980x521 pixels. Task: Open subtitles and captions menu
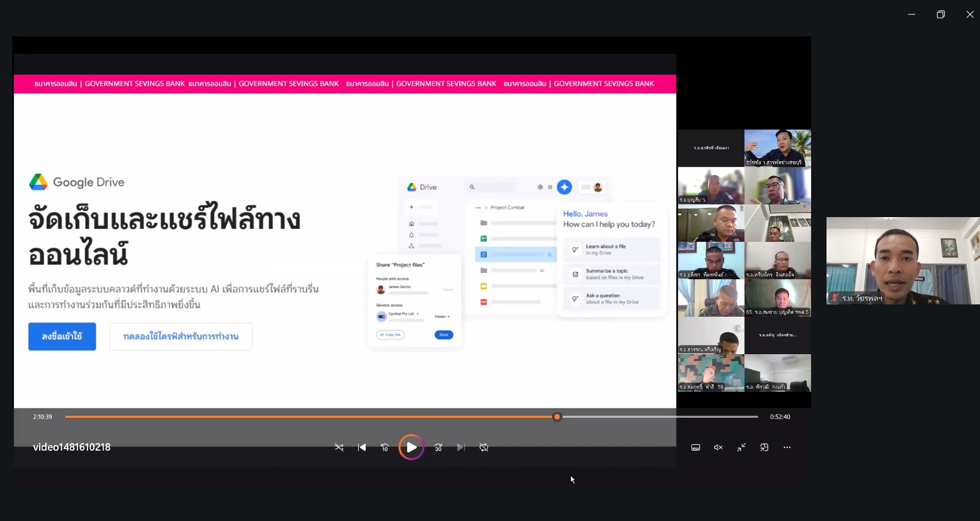click(696, 448)
